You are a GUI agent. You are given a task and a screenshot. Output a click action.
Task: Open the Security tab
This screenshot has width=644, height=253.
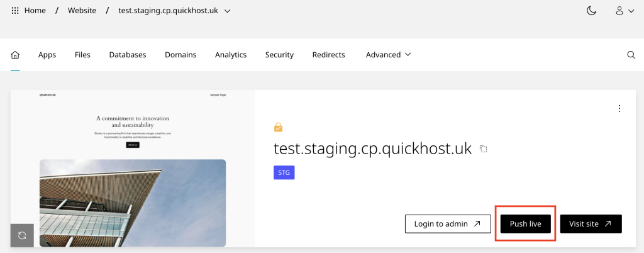(279, 55)
